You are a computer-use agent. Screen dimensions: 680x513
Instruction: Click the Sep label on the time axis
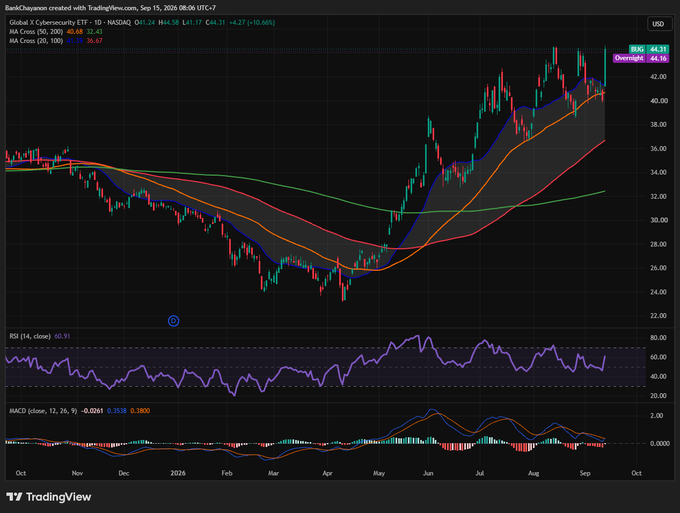point(585,473)
